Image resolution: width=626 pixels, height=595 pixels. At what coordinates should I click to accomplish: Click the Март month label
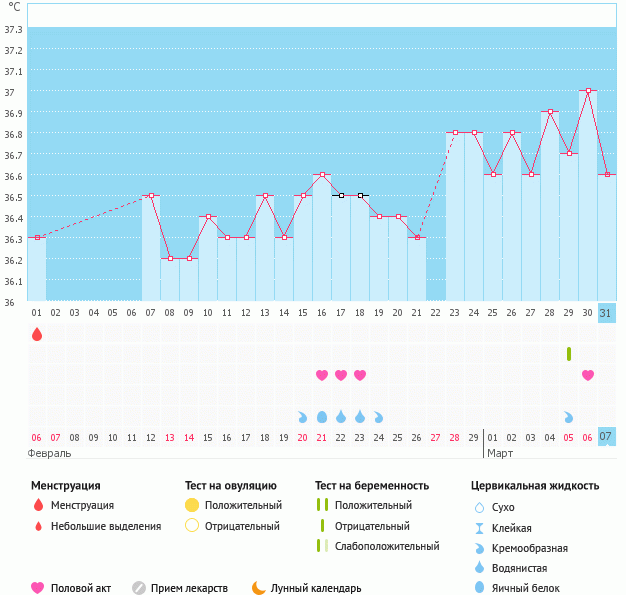(x=500, y=453)
